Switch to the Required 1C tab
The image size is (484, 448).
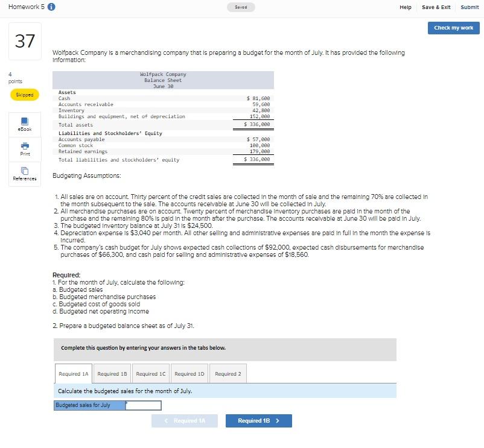(x=151, y=374)
